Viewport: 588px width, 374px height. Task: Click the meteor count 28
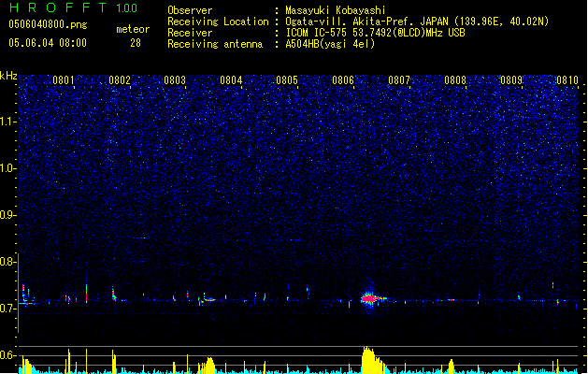pyautogui.click(x=136, y=43)
